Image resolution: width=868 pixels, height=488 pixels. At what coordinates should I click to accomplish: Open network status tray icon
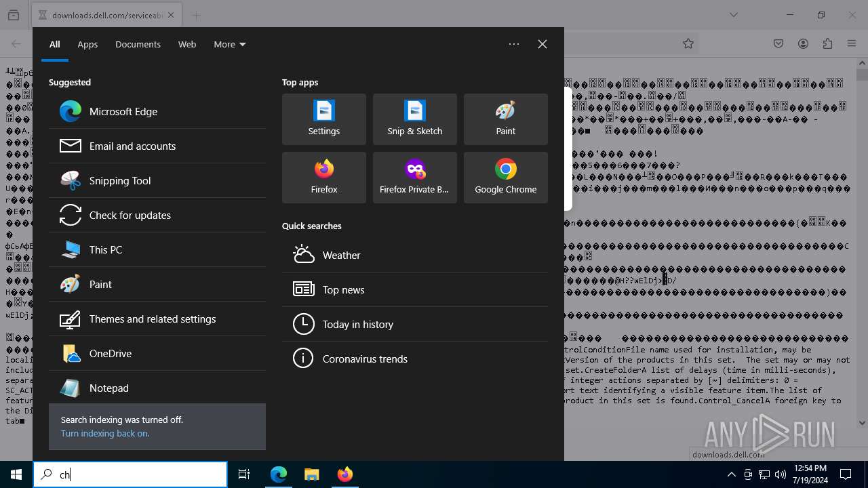(x=764, y=474)
